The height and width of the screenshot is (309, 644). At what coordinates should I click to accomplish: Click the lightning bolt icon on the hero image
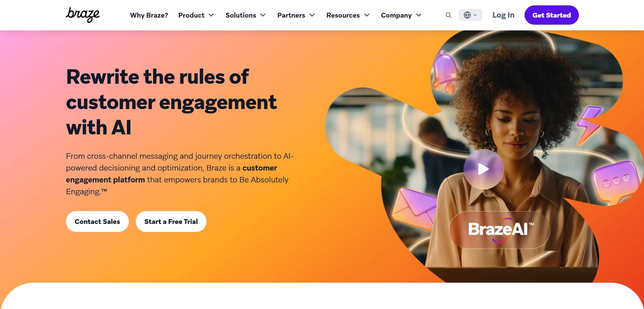[589, 125]
